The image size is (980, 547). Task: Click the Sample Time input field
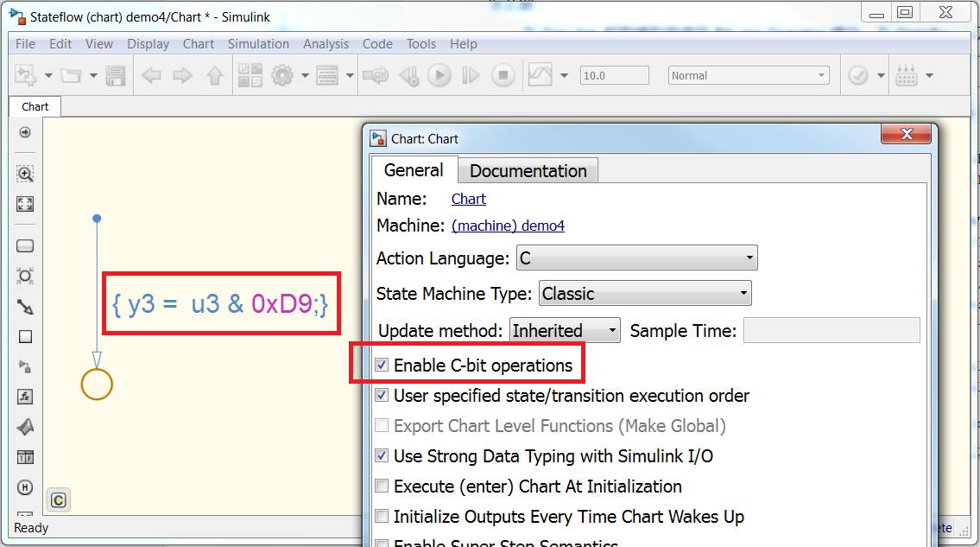(x=831, y=330)
